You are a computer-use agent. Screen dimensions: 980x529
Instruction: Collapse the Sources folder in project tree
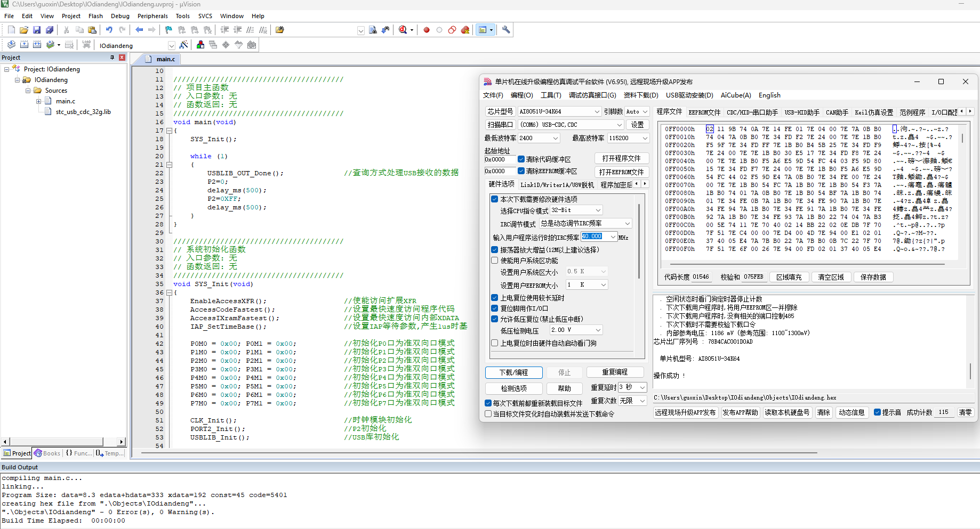click(28, 91)
